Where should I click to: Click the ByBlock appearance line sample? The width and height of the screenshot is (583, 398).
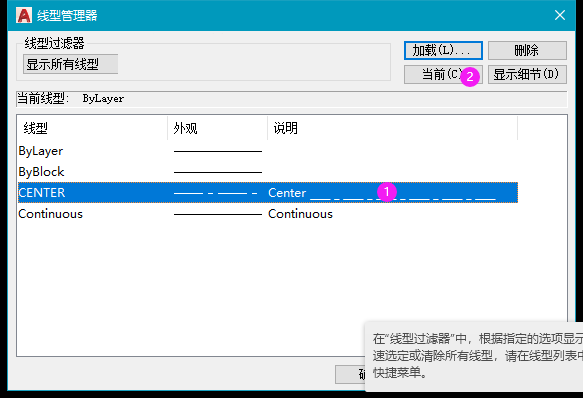coord(218,172)
